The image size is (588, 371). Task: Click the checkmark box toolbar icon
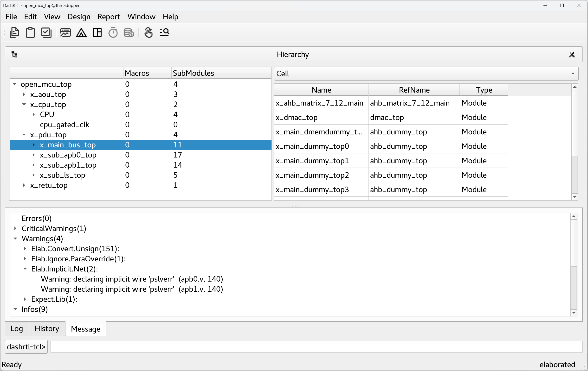(x=46, y=32)
